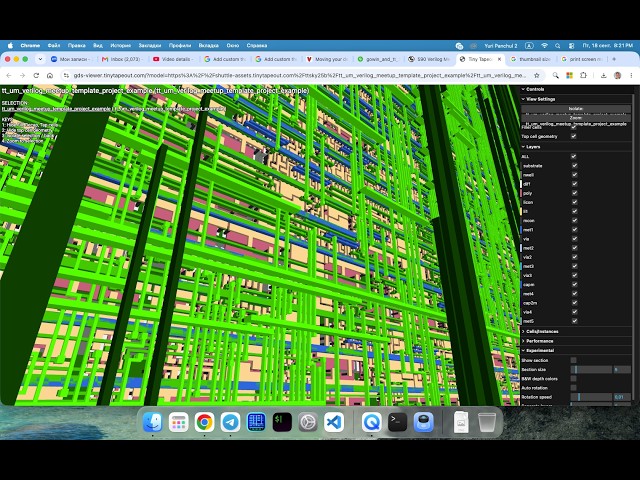The height and width of the screenshot is (480, 640).
Task: Toggle the ALL layers checkbox
Action: 573,156
